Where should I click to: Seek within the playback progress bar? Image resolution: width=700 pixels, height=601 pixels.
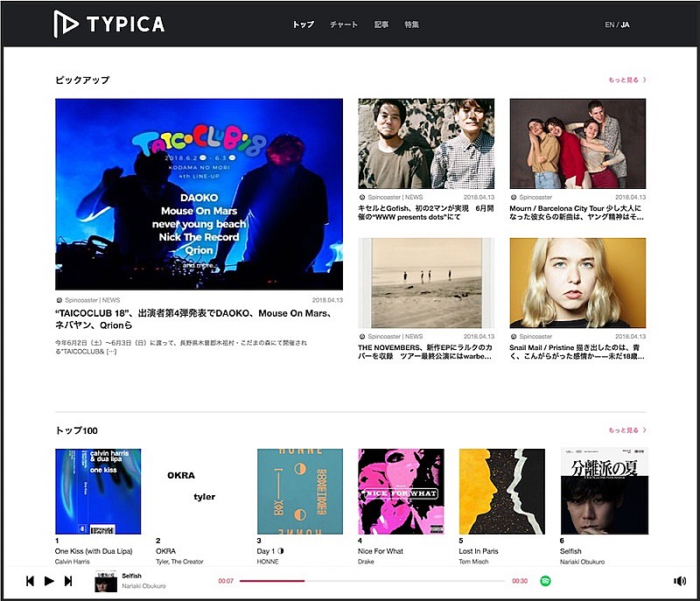(367, 580)
